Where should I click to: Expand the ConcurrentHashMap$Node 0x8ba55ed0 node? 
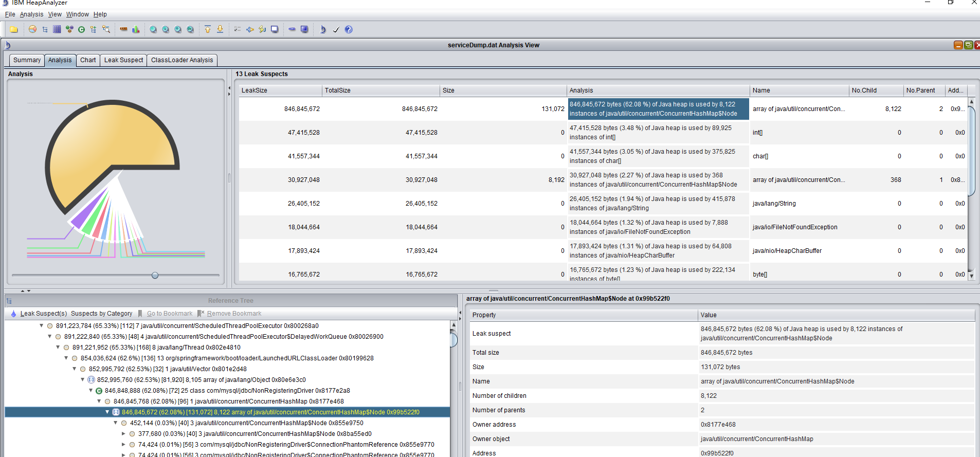(124, 433)
